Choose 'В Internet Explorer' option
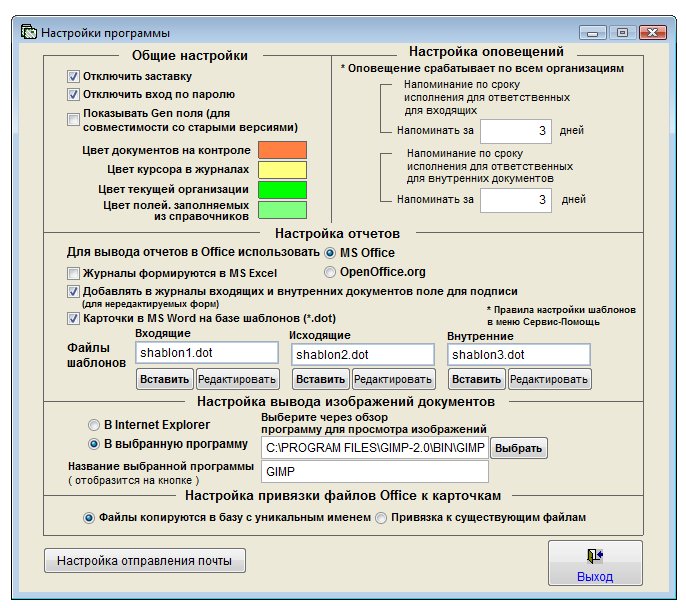686x608 pixels. pyautogui.click(x=94, y=425)
